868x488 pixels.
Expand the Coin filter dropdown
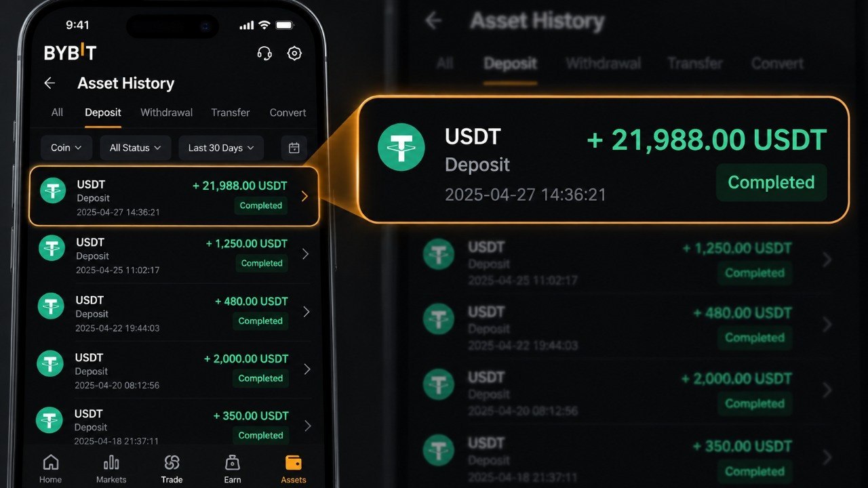[66, 148]
